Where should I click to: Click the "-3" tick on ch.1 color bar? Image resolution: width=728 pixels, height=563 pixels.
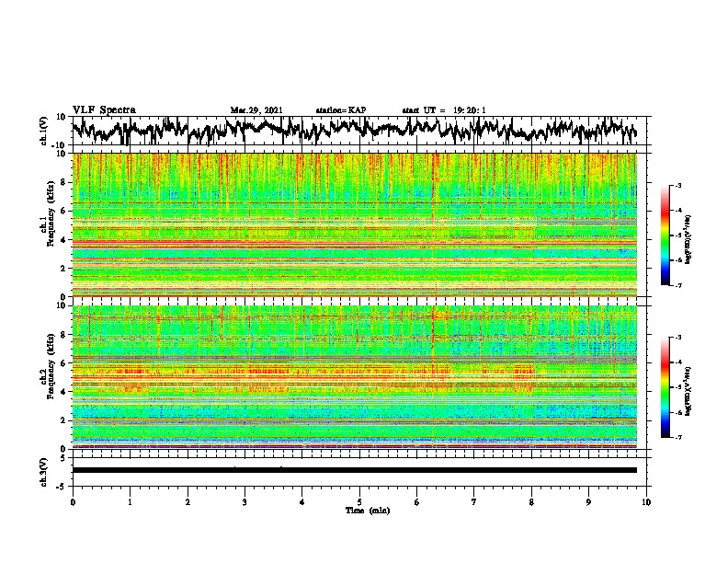click(678, 185)
